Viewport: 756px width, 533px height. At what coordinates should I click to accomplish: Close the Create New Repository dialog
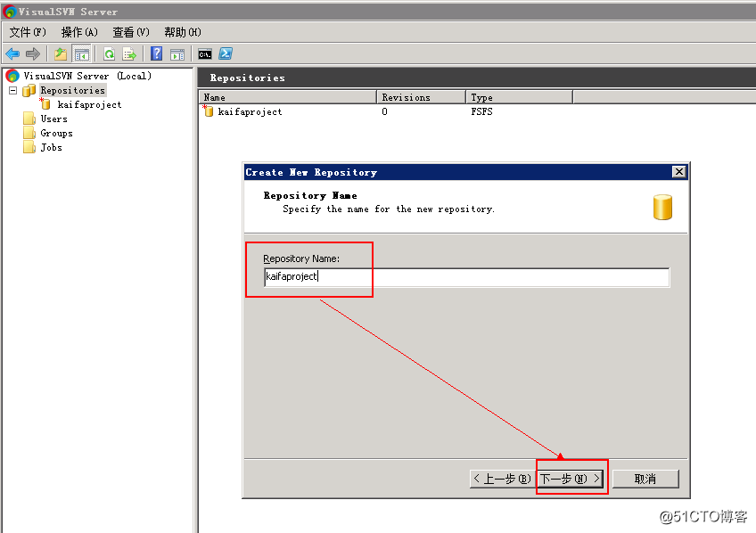(678, 171)
